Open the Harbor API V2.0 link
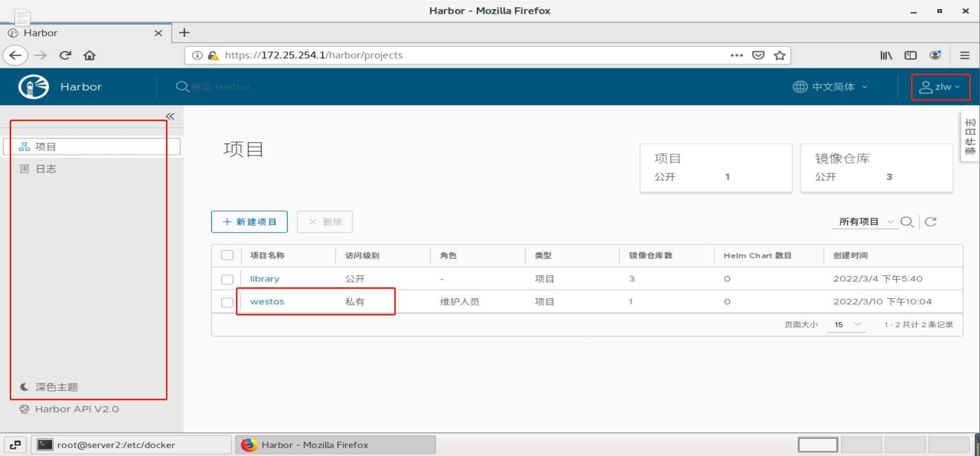Screen dimensions: 980x456 (x=69, y=409)
